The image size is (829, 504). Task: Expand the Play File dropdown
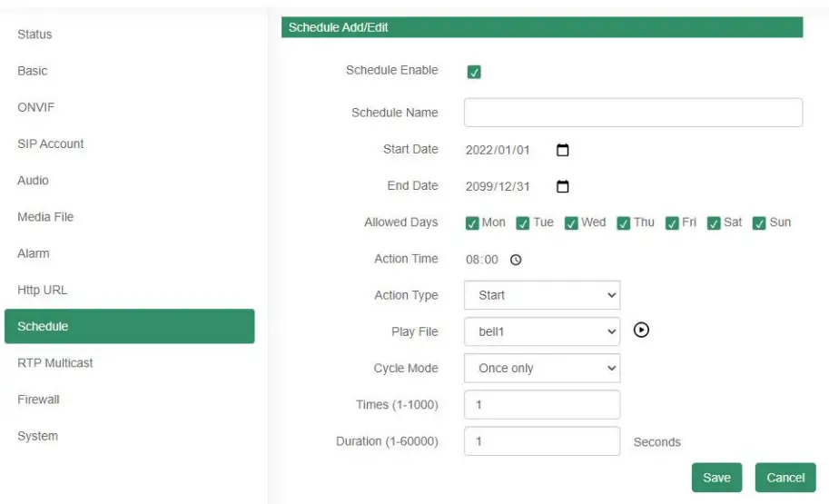(x=542, y=331)
